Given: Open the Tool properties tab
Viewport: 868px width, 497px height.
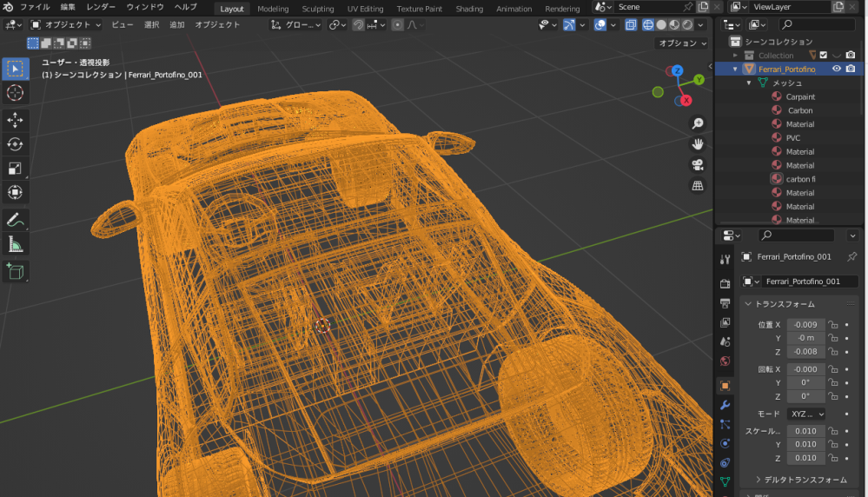Looking at the screenshot, I should point(725,260).
